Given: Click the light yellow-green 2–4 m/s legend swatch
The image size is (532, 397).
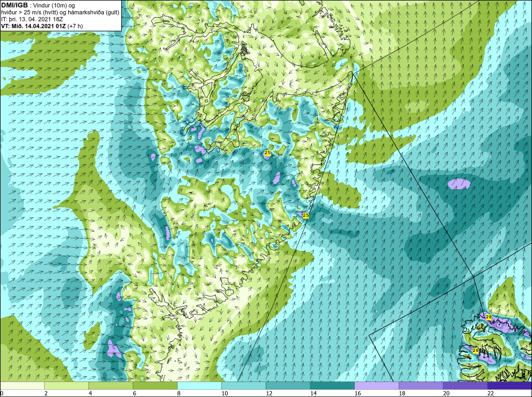Looking at the screenshot, I should point(66,385).
